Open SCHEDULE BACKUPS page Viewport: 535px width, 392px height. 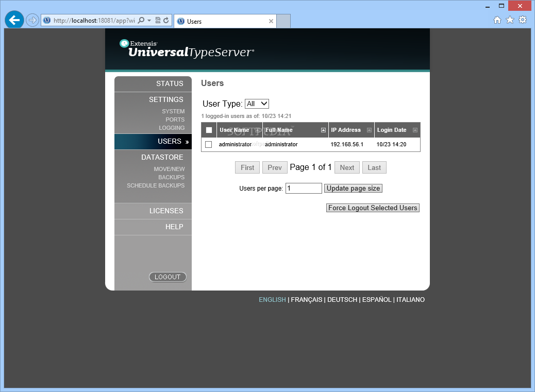(156, 185)
